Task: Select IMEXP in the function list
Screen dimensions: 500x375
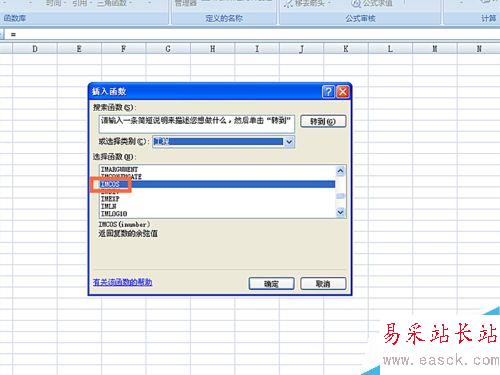Action: (110, 199)
